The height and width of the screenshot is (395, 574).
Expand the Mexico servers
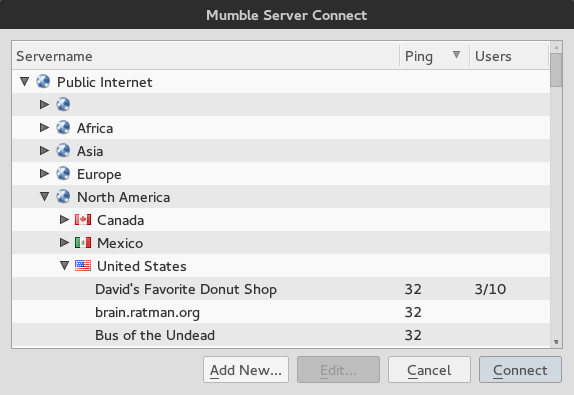[64, 243]
